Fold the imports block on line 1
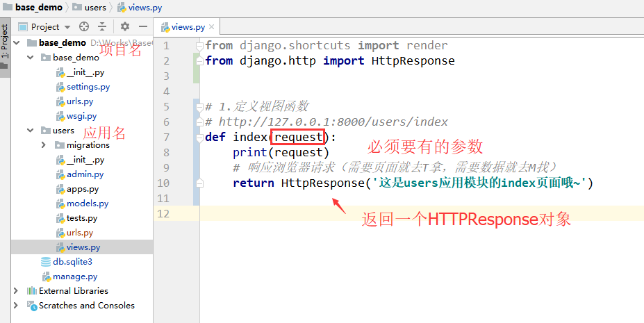The width and height of the screenshot is (644, 323). [199, 46]
